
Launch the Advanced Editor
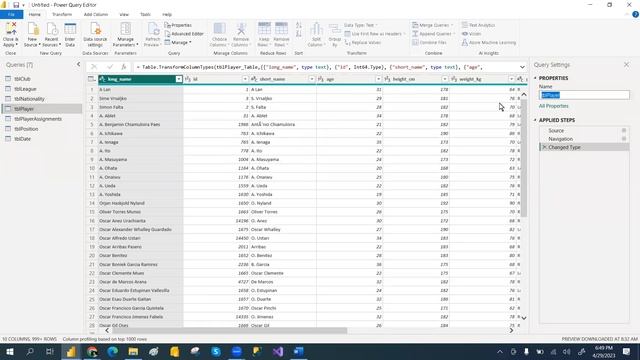[x=184, y=34]
